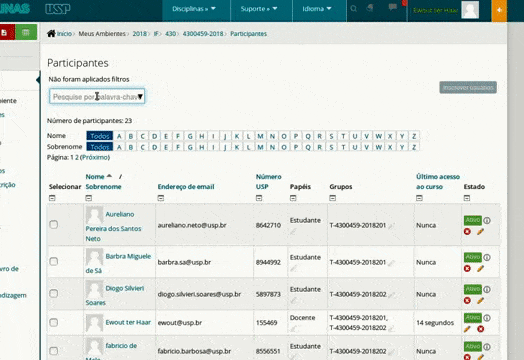The height and width of the screenshot is (360, 524).
Task: Click the home icon in breadcrumb
Action: (51, 33)
